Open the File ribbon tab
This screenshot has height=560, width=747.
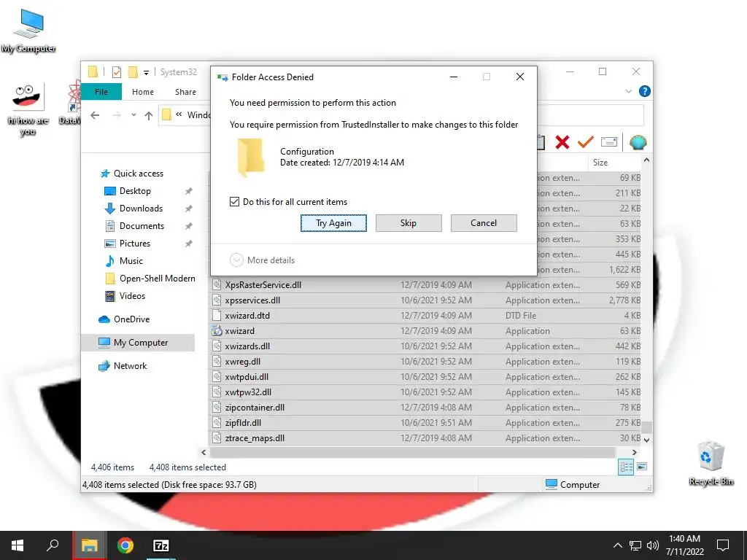101,92
